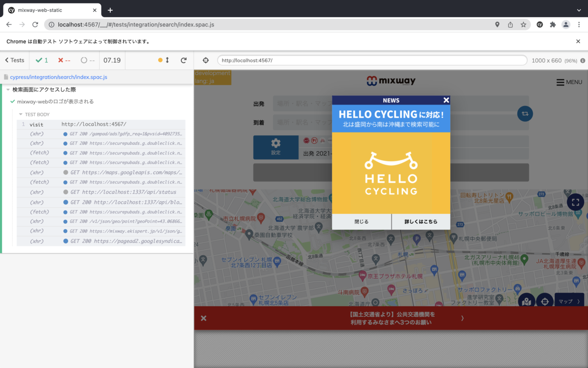Image resolution: width=588 pixels, height=368 pixels.
Task: Dismiss the automated test software infobar
Action: [x=578, y=42]
